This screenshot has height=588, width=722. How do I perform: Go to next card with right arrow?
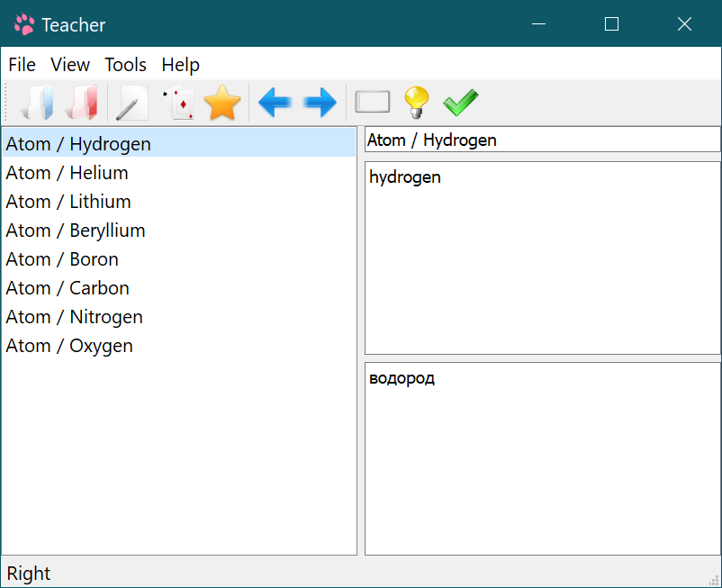[320, 103]
